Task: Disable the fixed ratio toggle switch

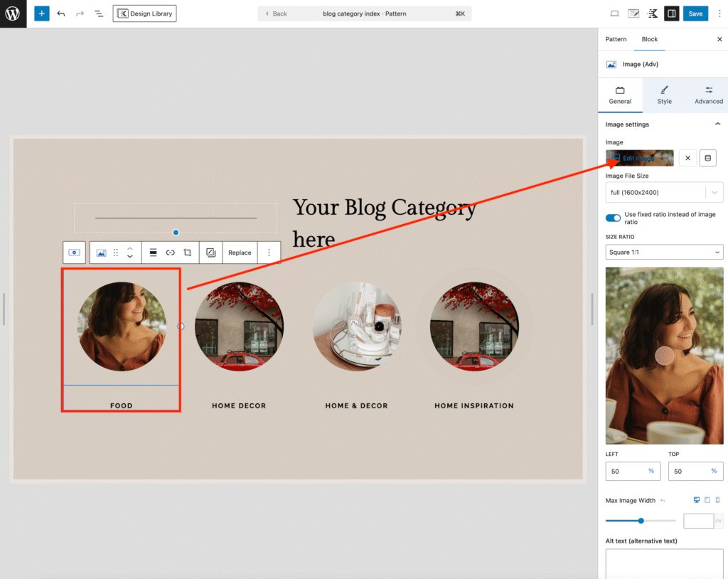Action: point(613,218)
